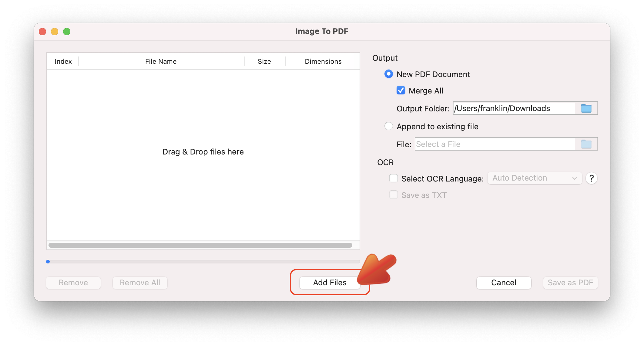
Task: Click Save as PDF button
Action: (570, 283)
